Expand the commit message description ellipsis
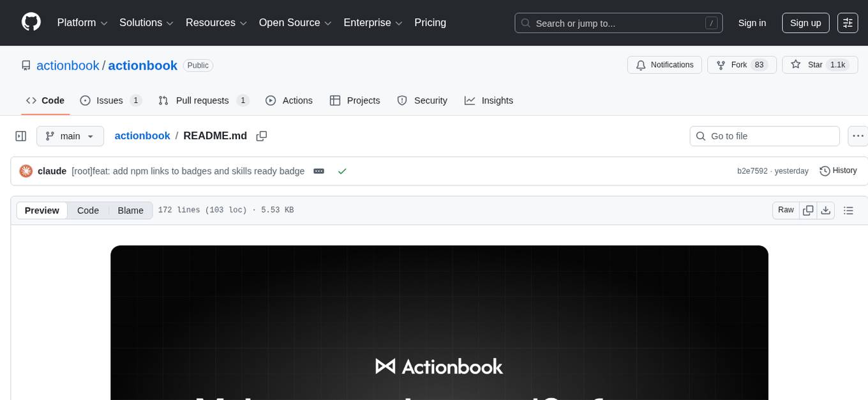Viewport: 868px width, 400px height. [x=318, y=171]
